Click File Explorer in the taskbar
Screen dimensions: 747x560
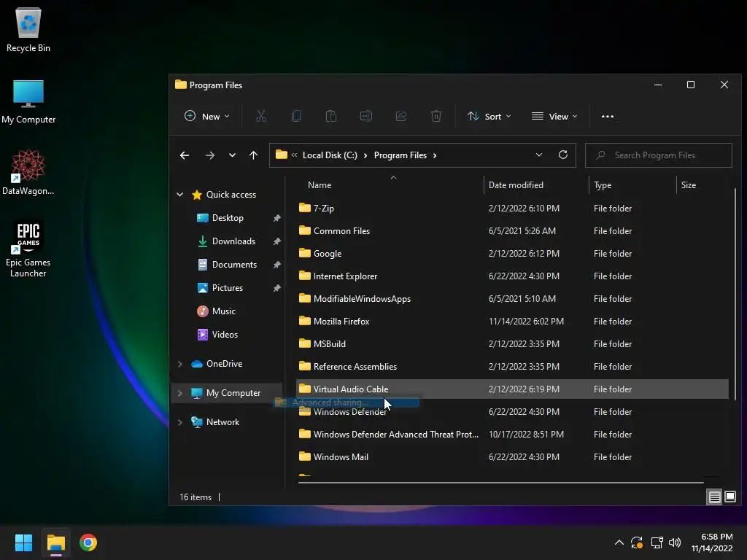pyautogui.click(x=56, y=542)
